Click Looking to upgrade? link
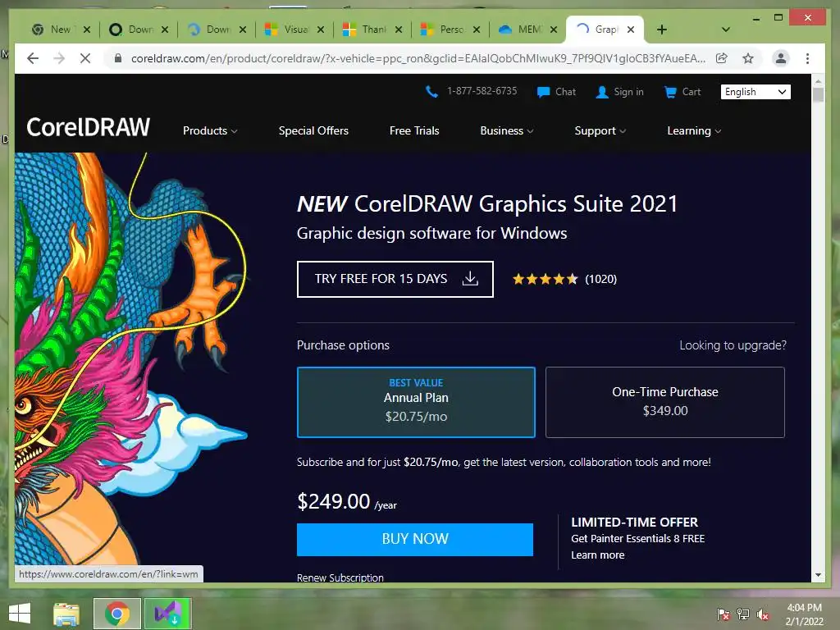Viewport: 840px width, 630px height. pyautogui.click(x=733, y=345)
